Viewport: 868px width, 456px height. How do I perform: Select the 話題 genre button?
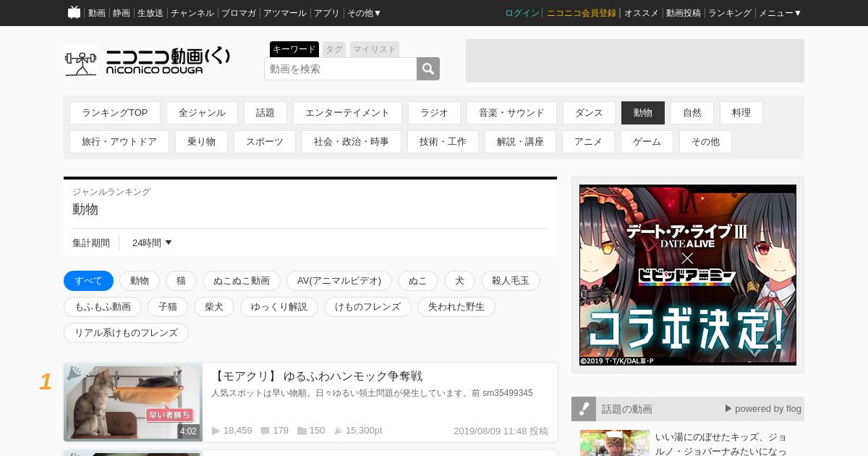point(265,113)
